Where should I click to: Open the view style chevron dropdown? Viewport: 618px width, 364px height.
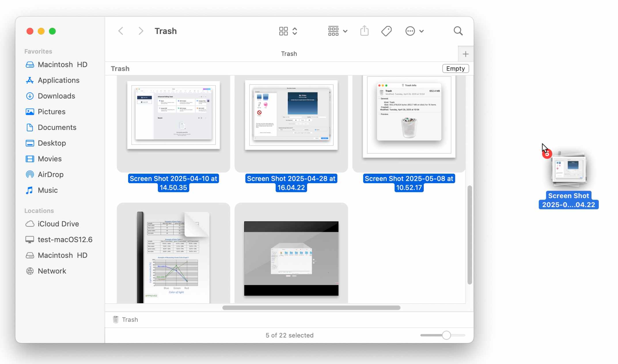pyautogui.click(x=295, y=31)
